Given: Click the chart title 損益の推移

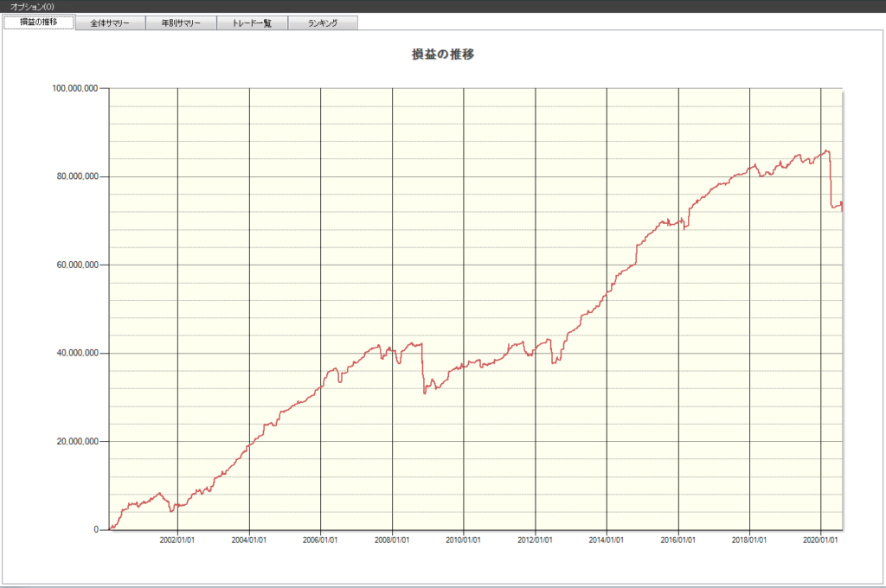Looking at the screenshot, I should coord(443,54).
